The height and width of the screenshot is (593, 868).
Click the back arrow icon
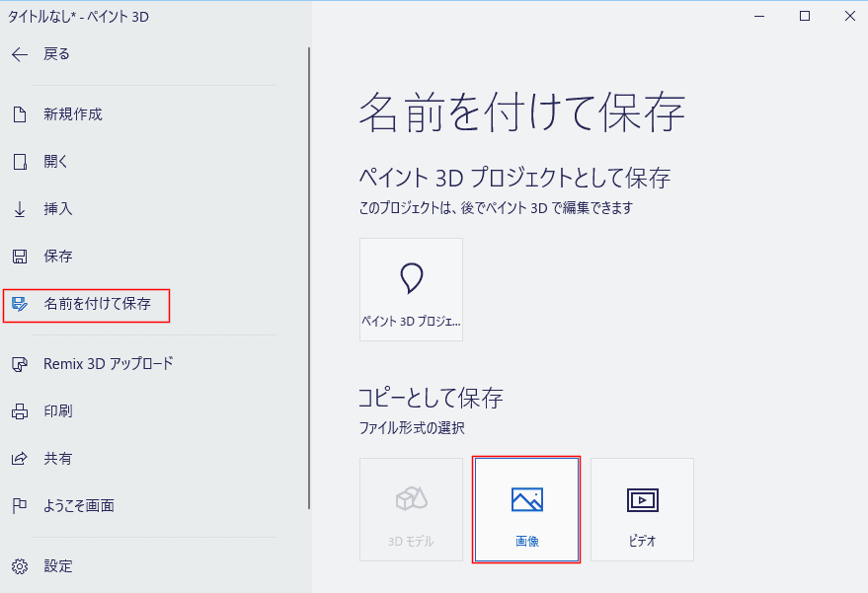point(20,54)
